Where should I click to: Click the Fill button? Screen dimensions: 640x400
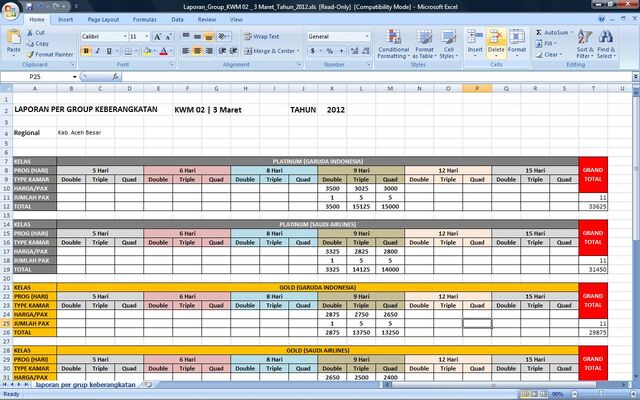coord(545,43)
